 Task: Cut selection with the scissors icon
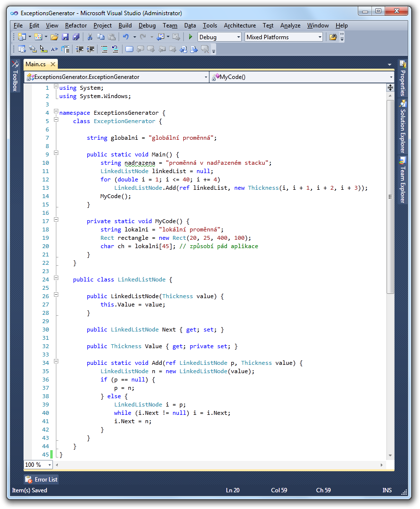[90, 37]
